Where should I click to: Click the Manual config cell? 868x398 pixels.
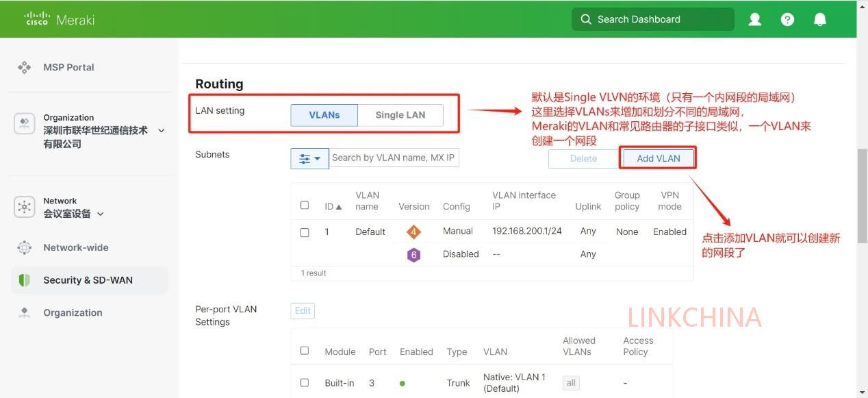click(458, 231)
